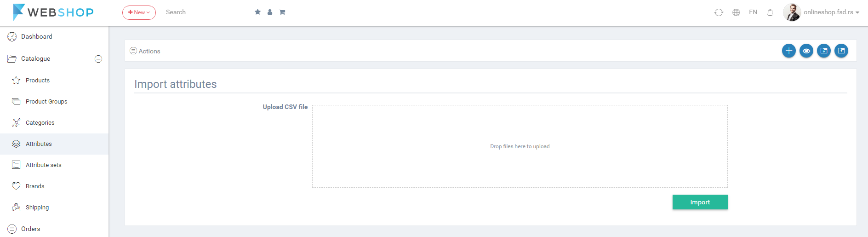
Task: Click the green Import button
Action: 700,202
